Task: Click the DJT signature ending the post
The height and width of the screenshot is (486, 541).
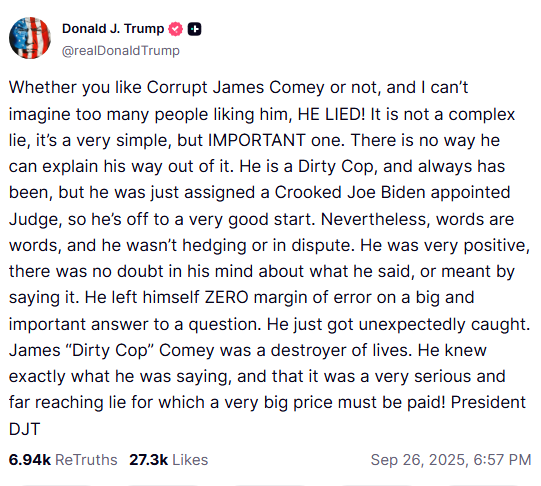Action: [24, 429]
